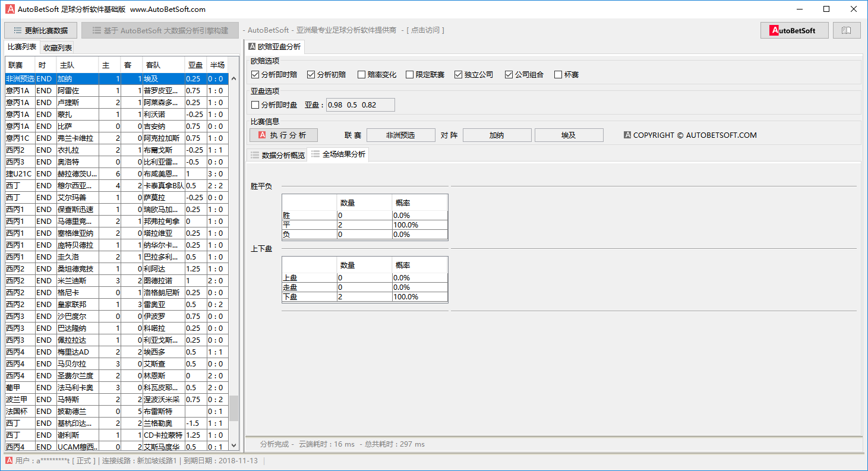Click the match list scroll up arrow

(x=233, y=78)
